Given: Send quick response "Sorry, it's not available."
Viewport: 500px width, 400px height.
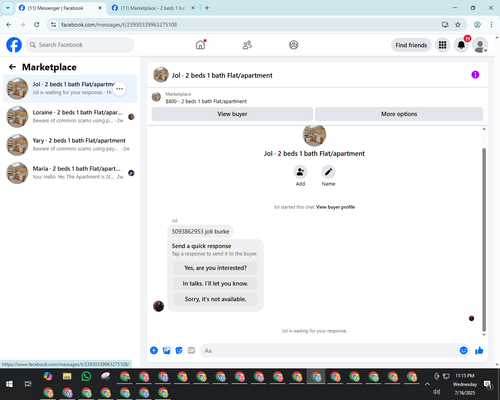Looking at the screenshot, I should [x=215, y=299].
